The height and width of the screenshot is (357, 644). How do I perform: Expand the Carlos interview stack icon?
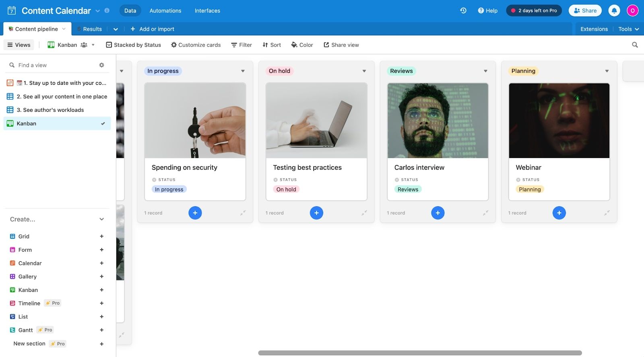pyautogui.click(x=485, y=213)
